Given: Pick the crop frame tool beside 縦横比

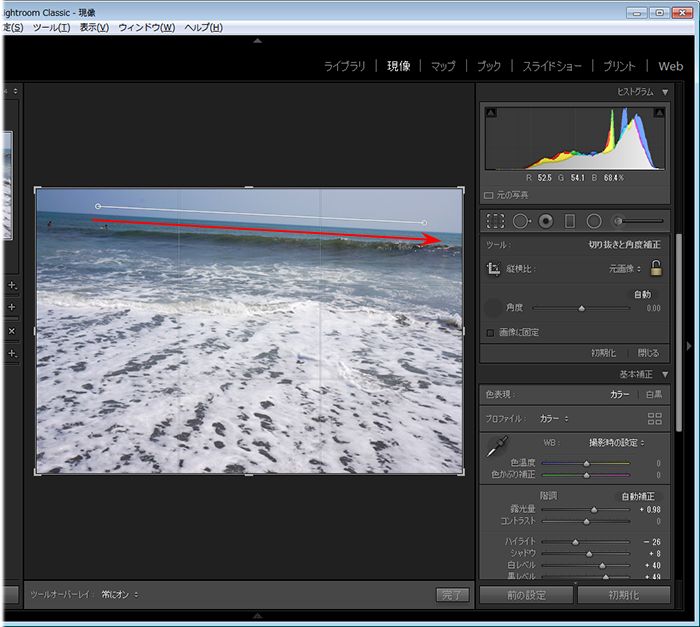Looking at the screenshot, I should tap(493, 268).
